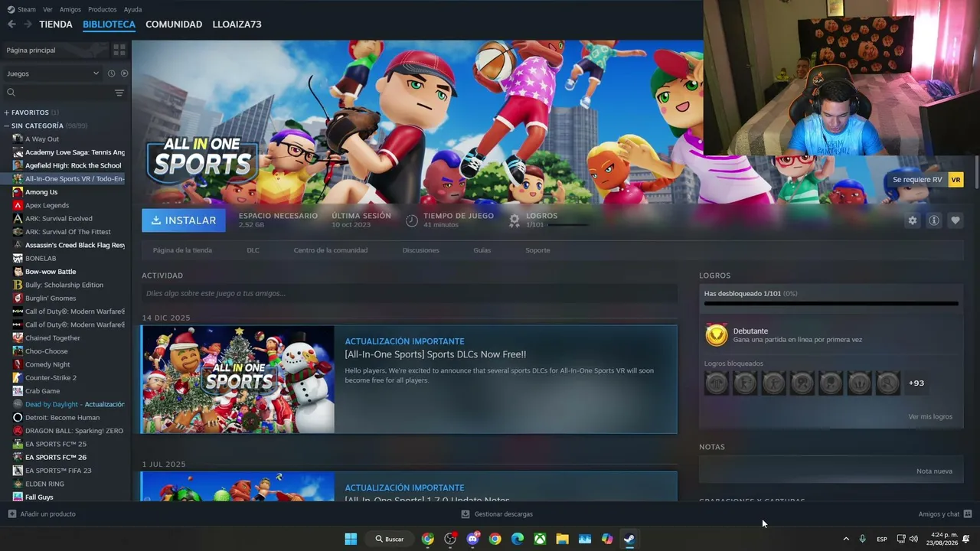Show game information icon
Viewport: 980px width, 551px height.
[934, 220]
